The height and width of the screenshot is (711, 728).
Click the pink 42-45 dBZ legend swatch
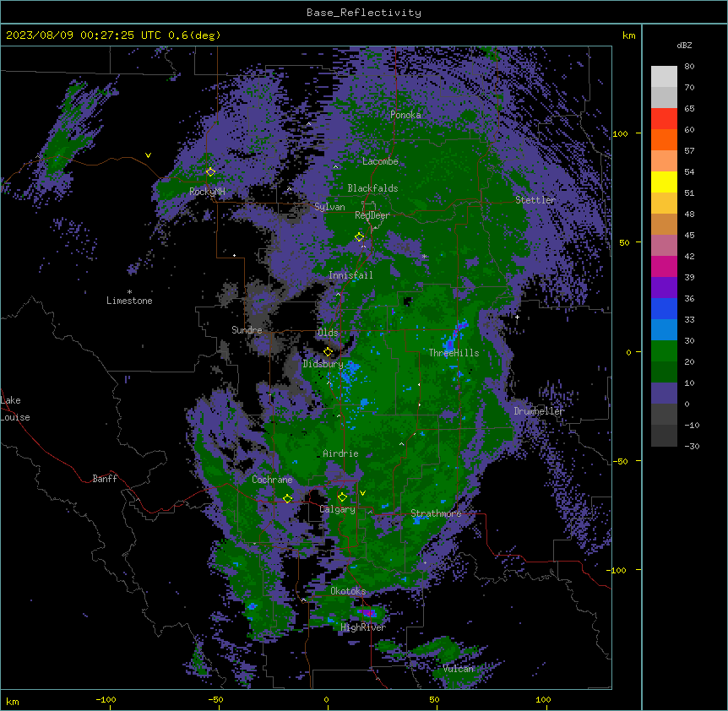click(x=664, y=246)
